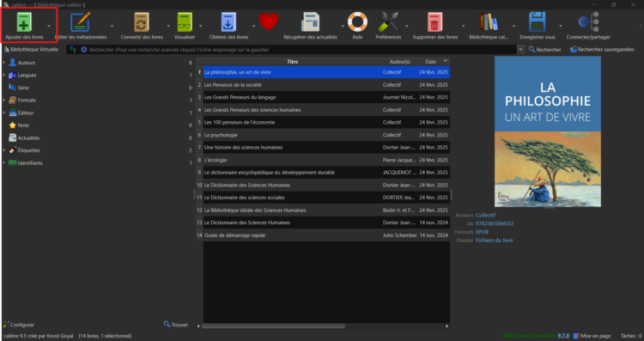Open EPUB format link
The height and width of the screenshot is (341, 644).
click(483, 232)
